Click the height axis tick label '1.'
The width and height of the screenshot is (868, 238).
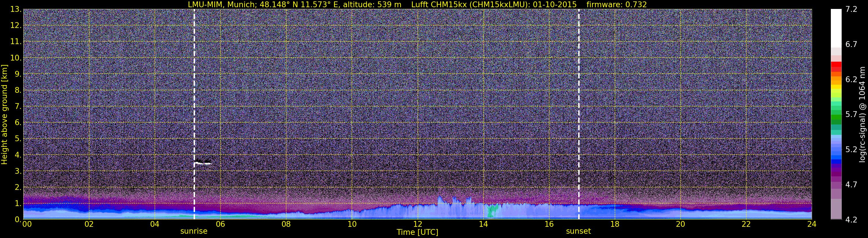coord(18,204)
